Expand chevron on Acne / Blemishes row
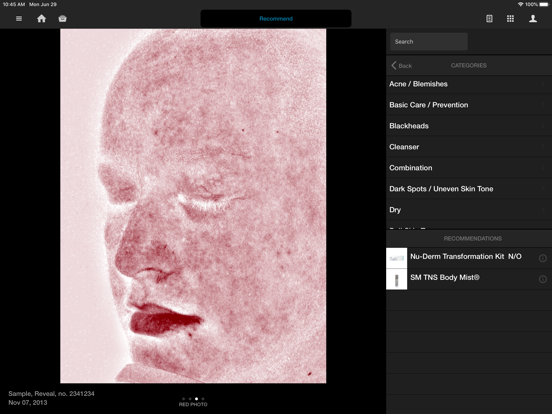The image size is (552, 414). click(544, 84)
